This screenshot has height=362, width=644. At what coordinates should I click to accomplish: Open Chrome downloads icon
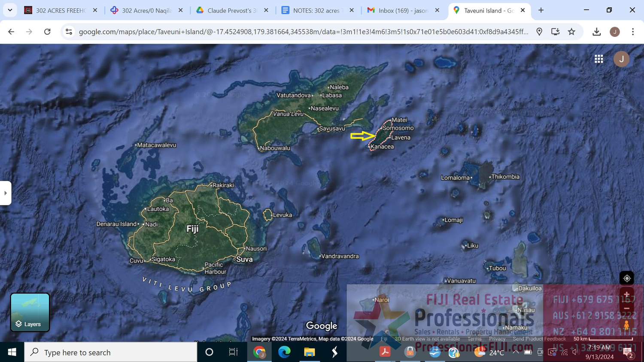click(x=596, y=32)
